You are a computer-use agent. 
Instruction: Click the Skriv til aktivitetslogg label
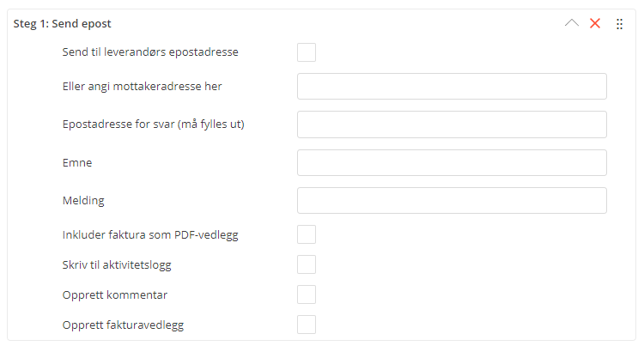coord(117,264)
